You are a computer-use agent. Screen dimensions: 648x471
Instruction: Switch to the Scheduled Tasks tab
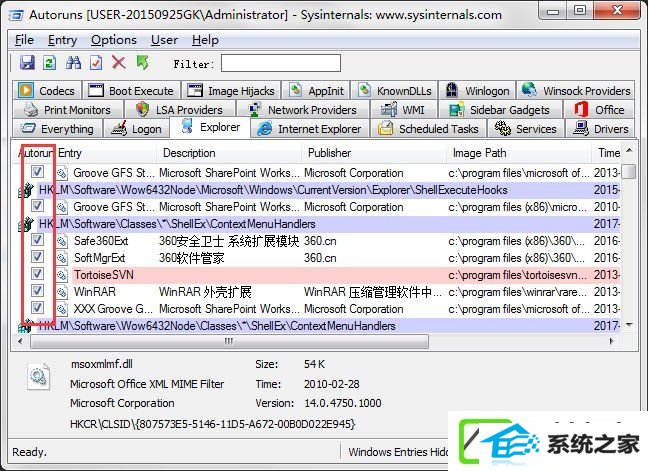click(x=428, y=129)
